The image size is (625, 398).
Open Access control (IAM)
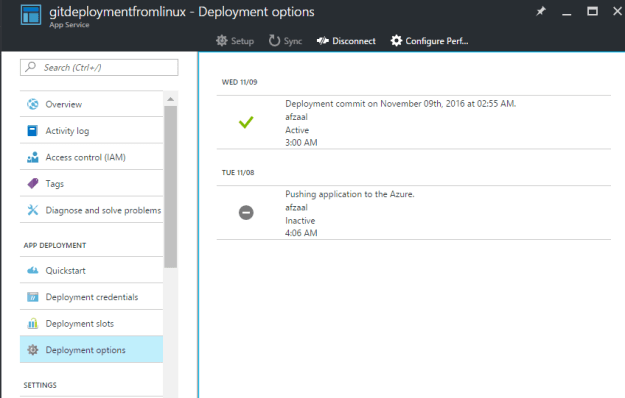point(91,157)
